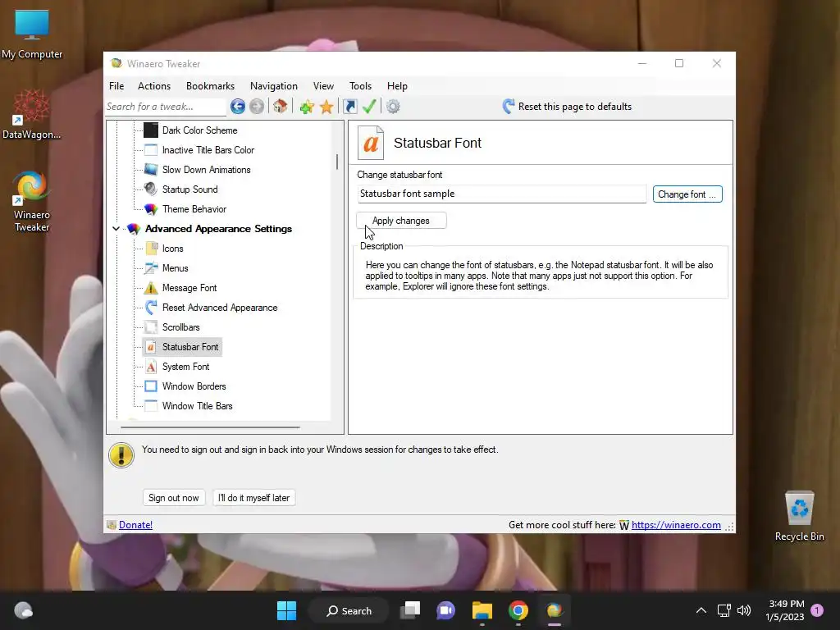The width and height of the screenshot is (840, 630).
Task: Click the taskbar Search box
Action: (x=349, y=610)
